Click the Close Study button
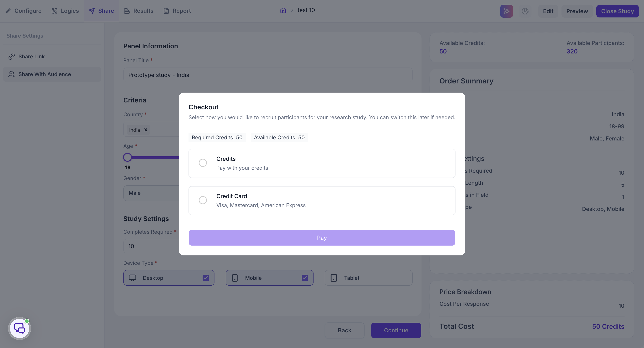 click(x=617, y=11)
